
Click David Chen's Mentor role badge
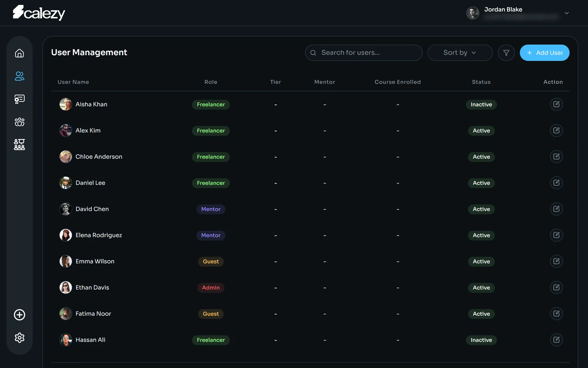(x=211, y=209)
